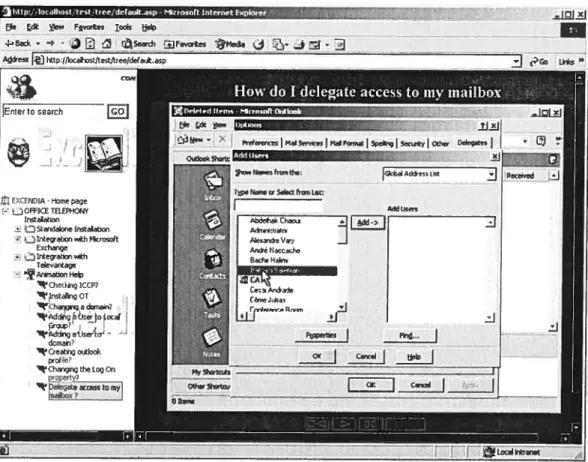
Task: Click the Go button next to address bar
Action: click(x=539, y=62)
